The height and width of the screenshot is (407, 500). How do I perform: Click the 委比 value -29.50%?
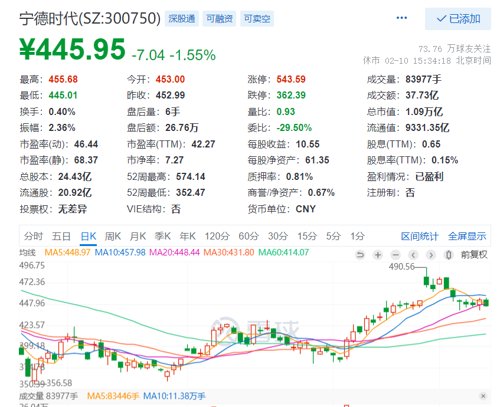294,128
